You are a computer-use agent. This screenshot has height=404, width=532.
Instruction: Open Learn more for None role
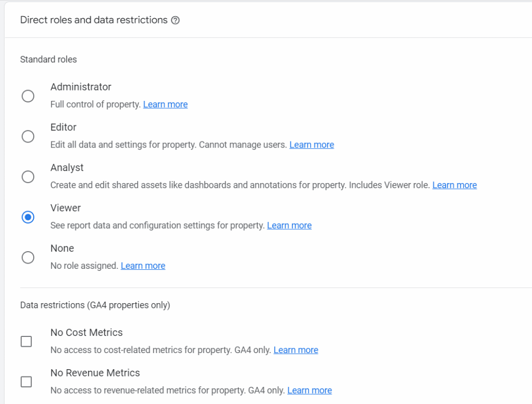pyautogui.click(x=143, y=266)
